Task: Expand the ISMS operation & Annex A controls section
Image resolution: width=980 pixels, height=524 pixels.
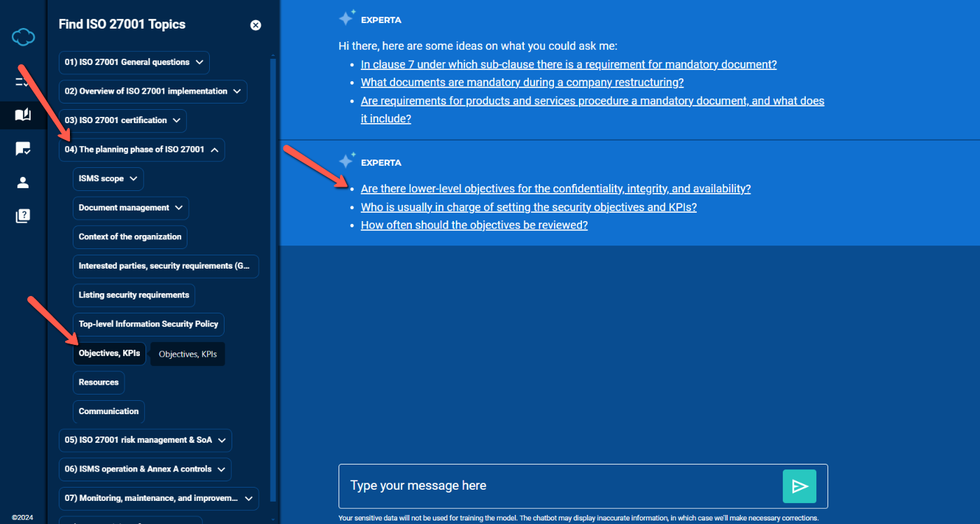Action: point(144,469)
